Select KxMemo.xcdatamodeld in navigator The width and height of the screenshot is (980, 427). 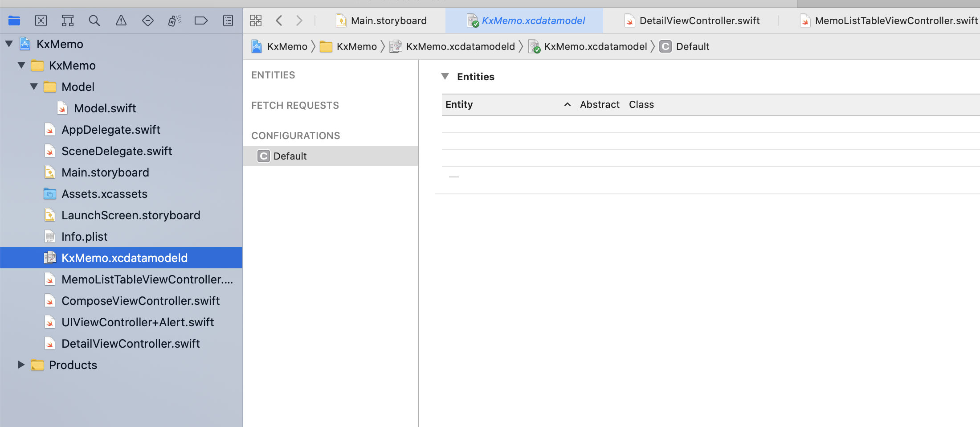121,258
